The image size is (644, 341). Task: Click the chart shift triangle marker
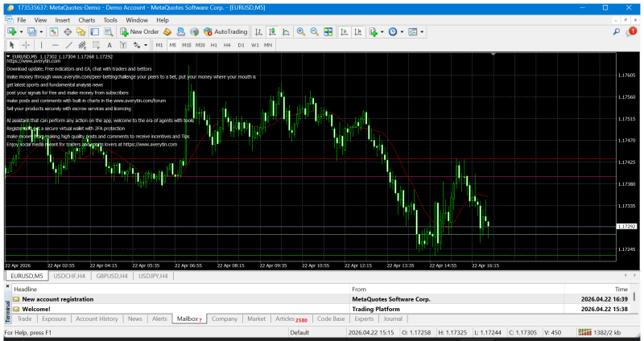493,54
